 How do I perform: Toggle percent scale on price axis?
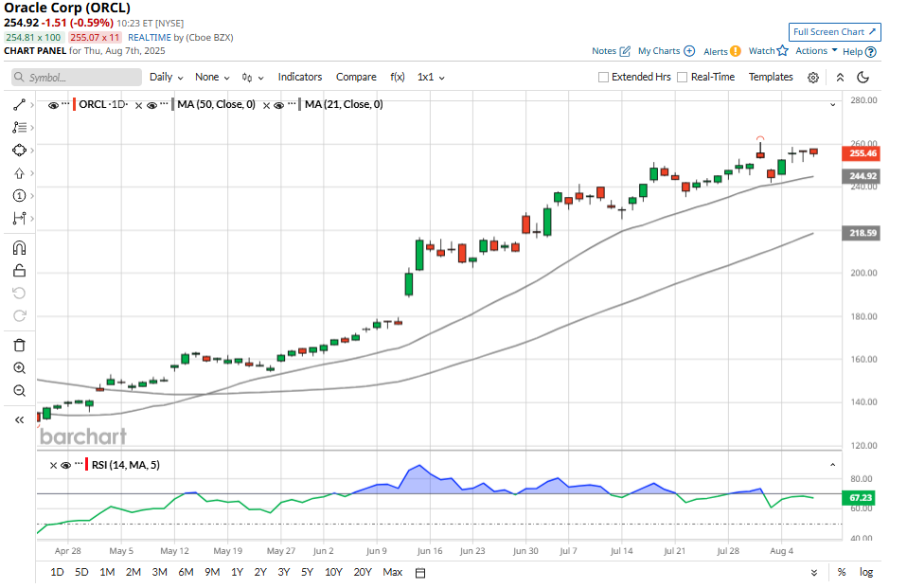tap(842, 572)
